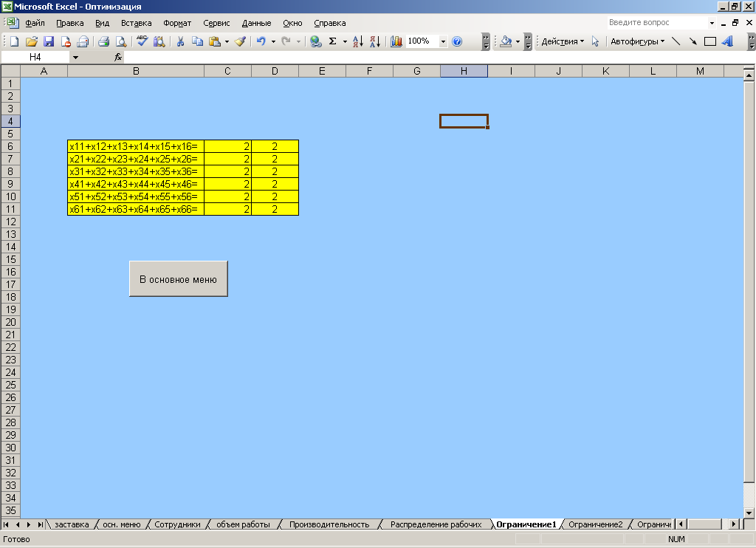
Task: Expand the Name Box dropdown arrow
Action: point(75,57)
